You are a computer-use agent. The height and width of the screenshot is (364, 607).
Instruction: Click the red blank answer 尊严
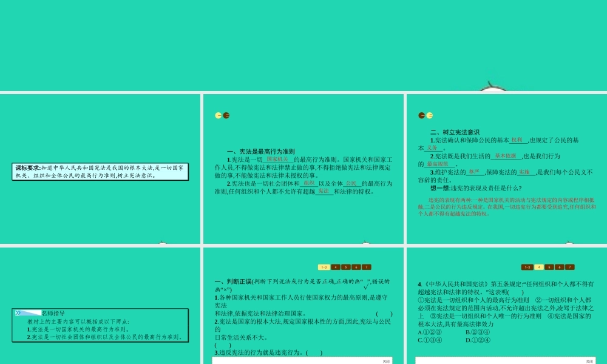(x=474, y=172)
